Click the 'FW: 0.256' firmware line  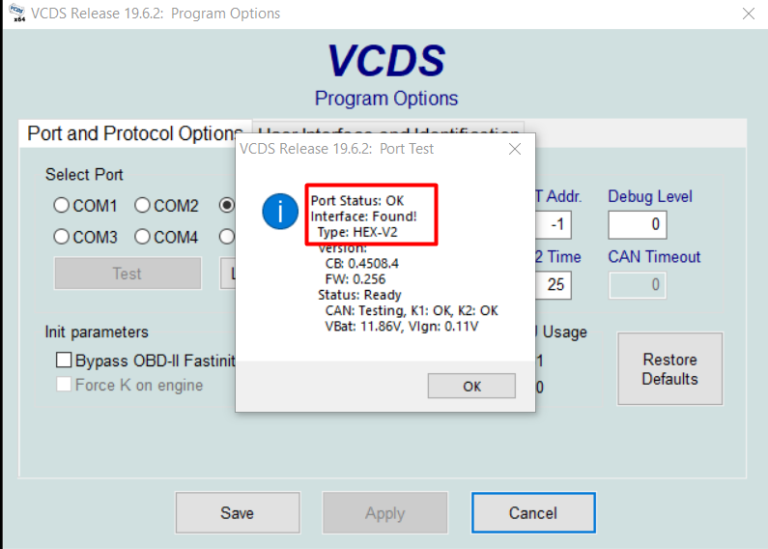[355, 279]
